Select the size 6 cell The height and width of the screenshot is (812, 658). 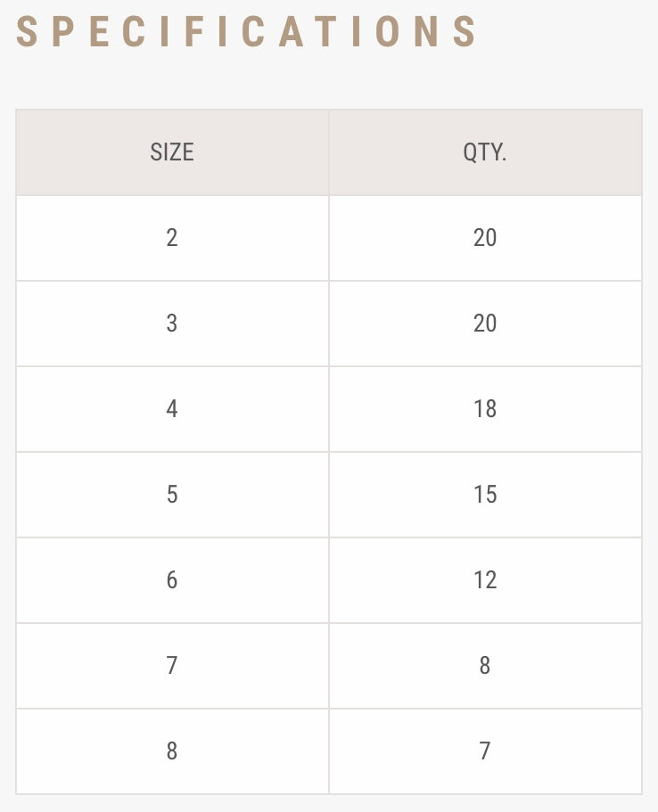[172, 580]
